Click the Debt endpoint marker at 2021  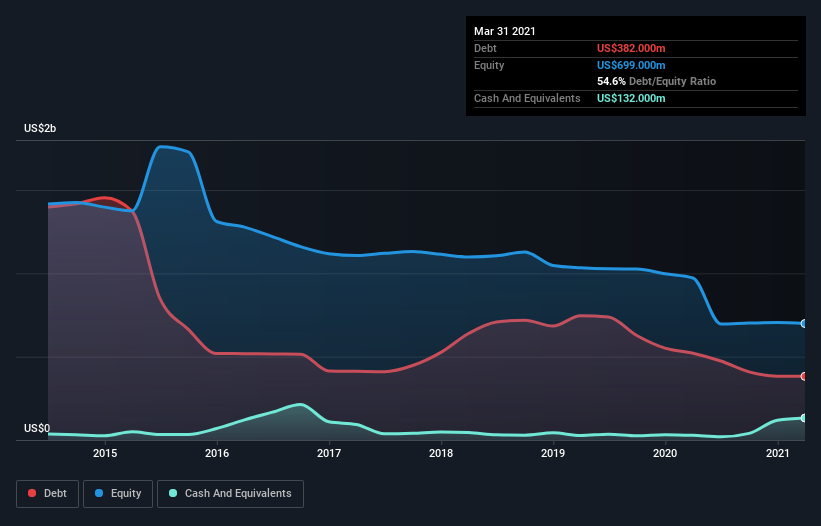click(804, 376)
